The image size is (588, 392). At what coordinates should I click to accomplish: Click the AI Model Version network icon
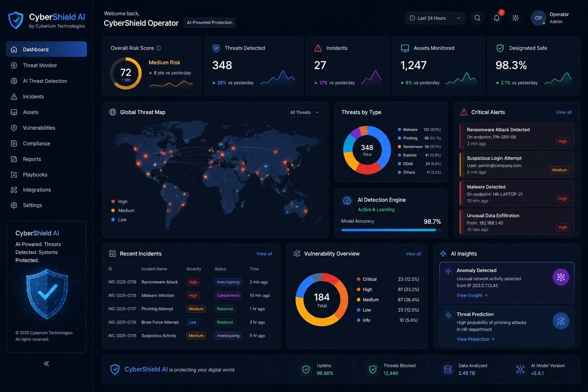520,369
